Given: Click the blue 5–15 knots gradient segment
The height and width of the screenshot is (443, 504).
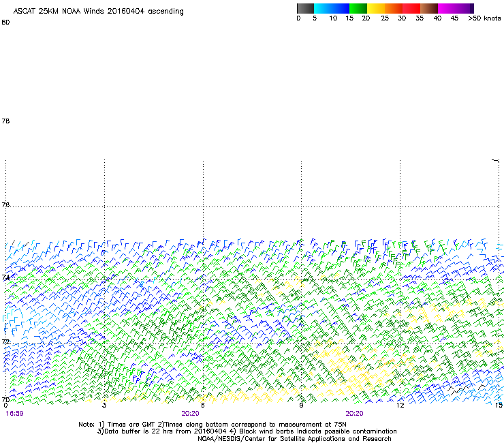Looking at the screenshot, I should point(332,8).
